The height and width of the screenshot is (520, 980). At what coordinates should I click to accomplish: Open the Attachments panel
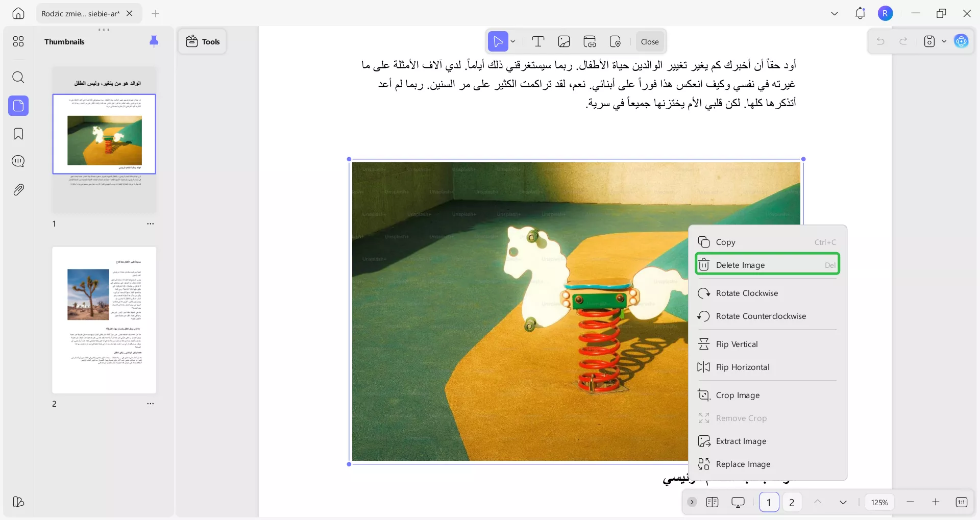18,189
